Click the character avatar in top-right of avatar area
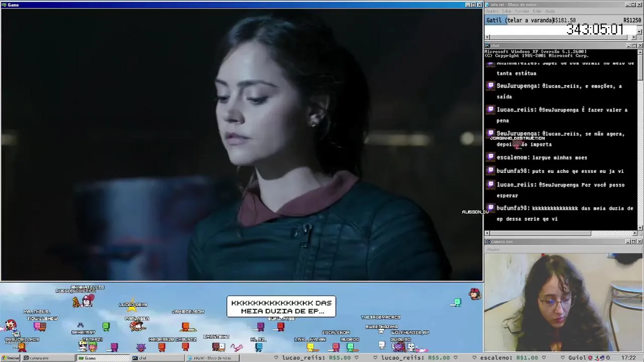Screen dimensions: 644x362 click(475, 294)
